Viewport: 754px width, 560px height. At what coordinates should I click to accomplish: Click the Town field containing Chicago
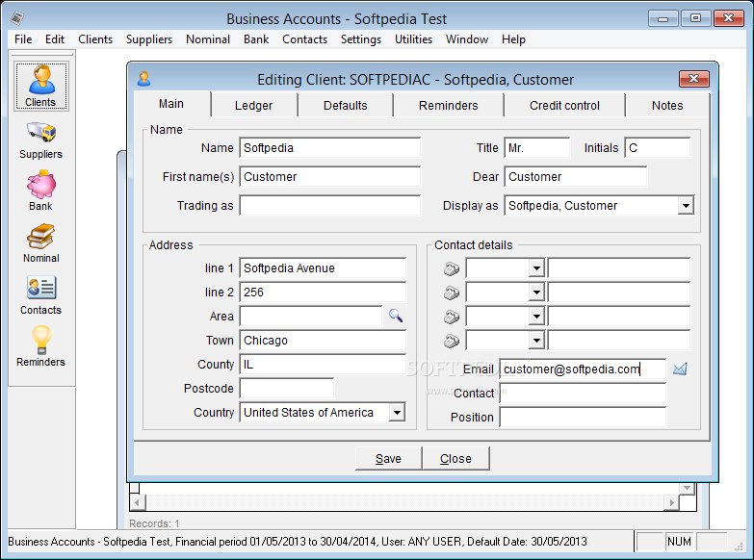click(x=323, y=341)
